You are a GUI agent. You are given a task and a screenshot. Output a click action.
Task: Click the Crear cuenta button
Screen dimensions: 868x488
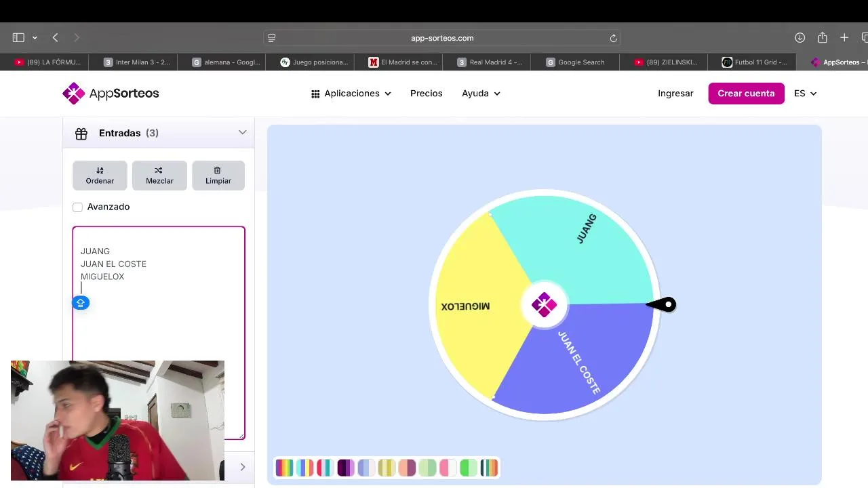(746, 94)
